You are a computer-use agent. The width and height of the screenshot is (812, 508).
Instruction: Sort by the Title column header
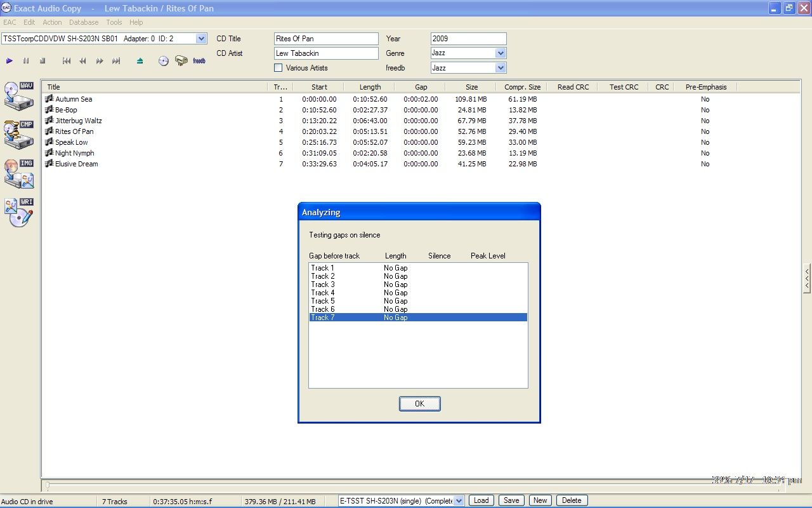coord(155,87)
